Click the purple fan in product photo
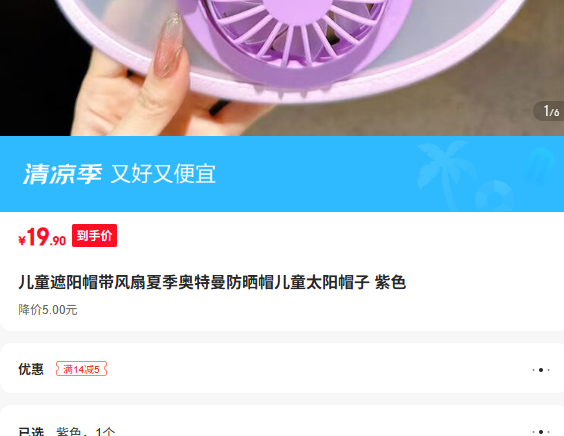 pos(295,40)
